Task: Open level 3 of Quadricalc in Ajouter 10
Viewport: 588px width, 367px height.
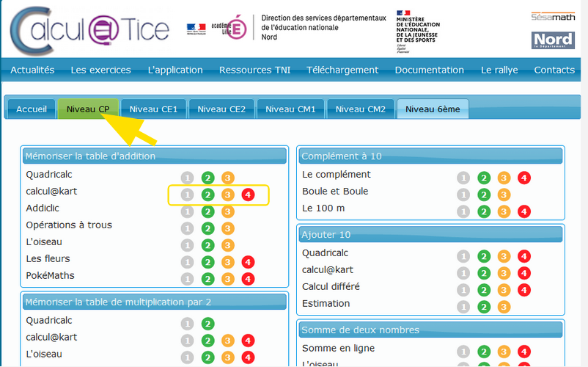Action: [x=504, y=257]
